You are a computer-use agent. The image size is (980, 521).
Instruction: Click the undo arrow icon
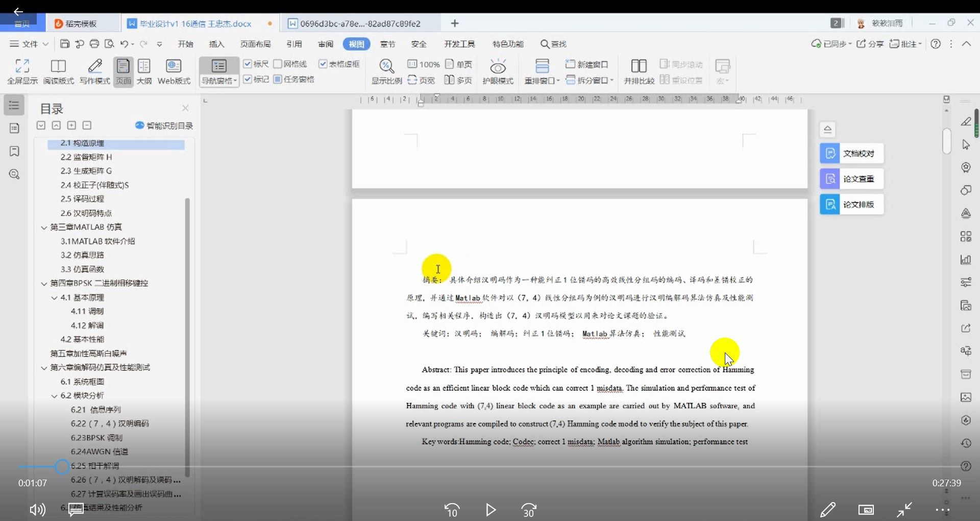coord(124,44)
